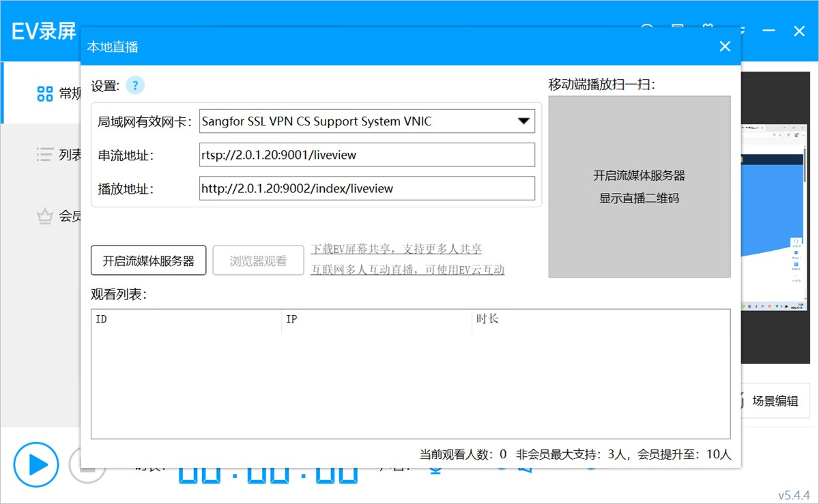Click the QR code placeholder panel
This screenshot has width=819, height=504.
[639, 187]
